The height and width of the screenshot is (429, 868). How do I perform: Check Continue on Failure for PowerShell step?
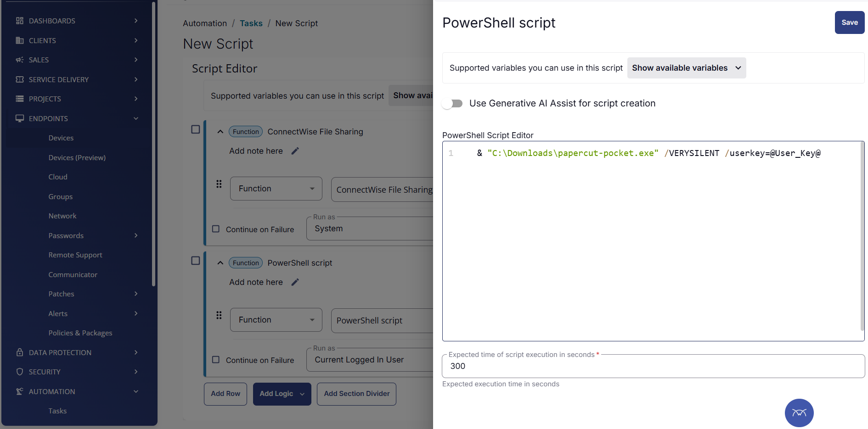[216, 360]
